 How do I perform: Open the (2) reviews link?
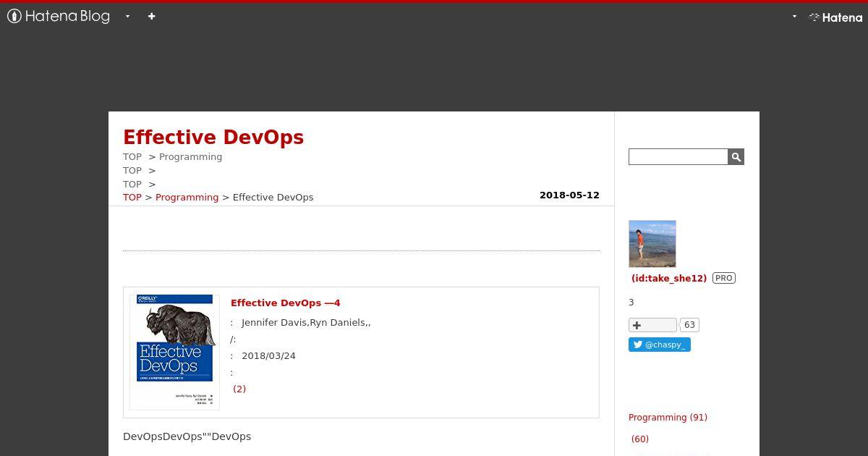coord(239,389)
